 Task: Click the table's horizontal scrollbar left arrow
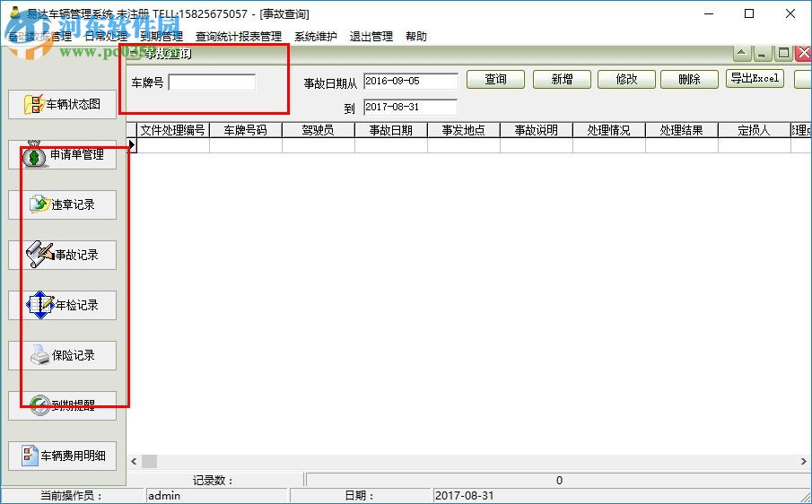(134, 461)
